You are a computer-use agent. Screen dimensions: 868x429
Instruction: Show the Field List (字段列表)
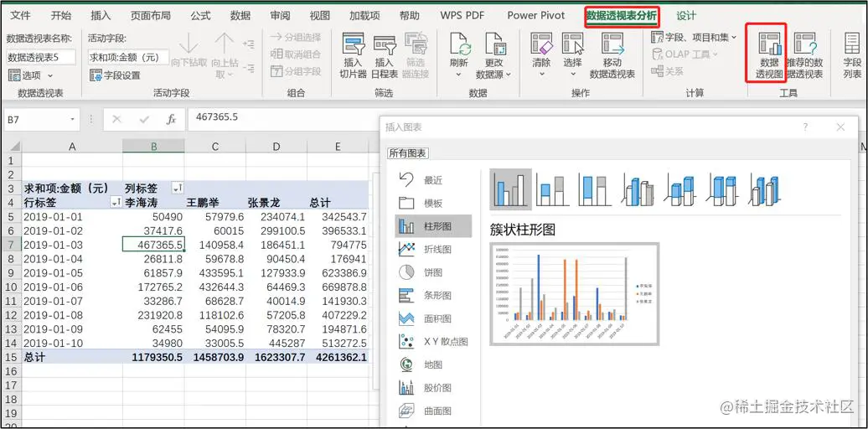(853, 55)
